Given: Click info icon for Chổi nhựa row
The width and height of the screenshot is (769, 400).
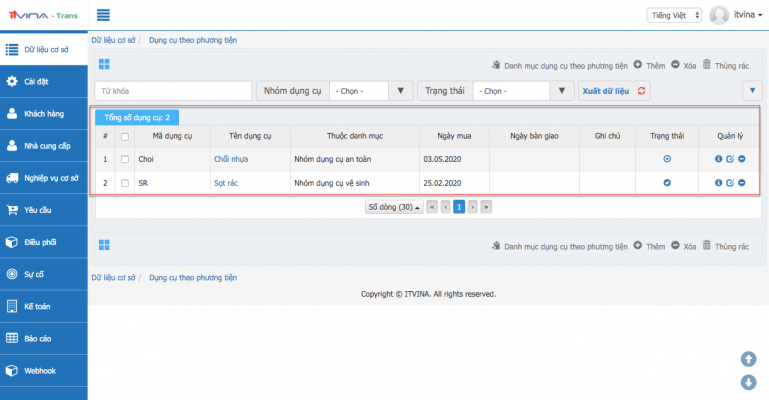Looking at the screenshot, I should click(x=718, y=159).
